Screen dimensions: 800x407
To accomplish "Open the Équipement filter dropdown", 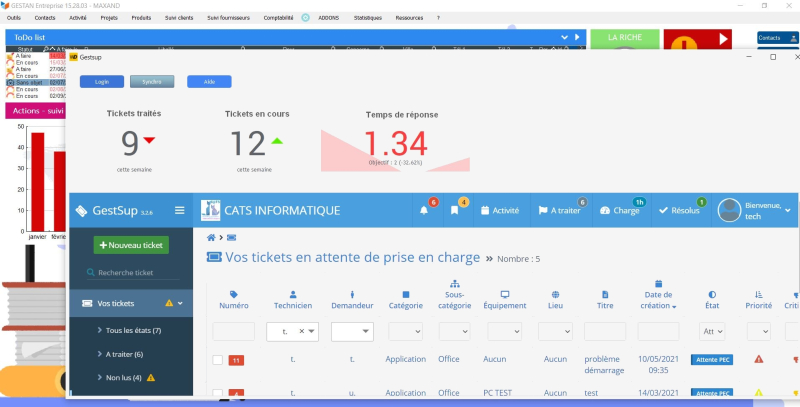I will tap(505, 332).
